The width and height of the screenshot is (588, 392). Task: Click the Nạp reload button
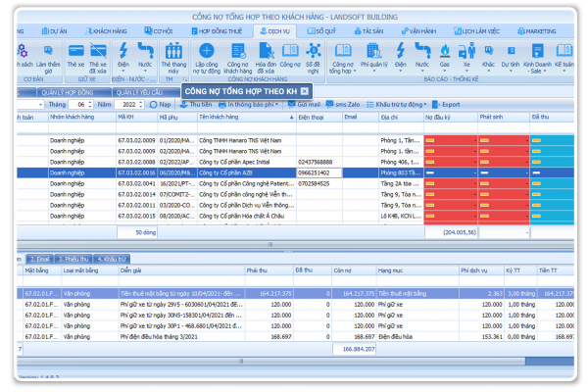tap(163, 104)
